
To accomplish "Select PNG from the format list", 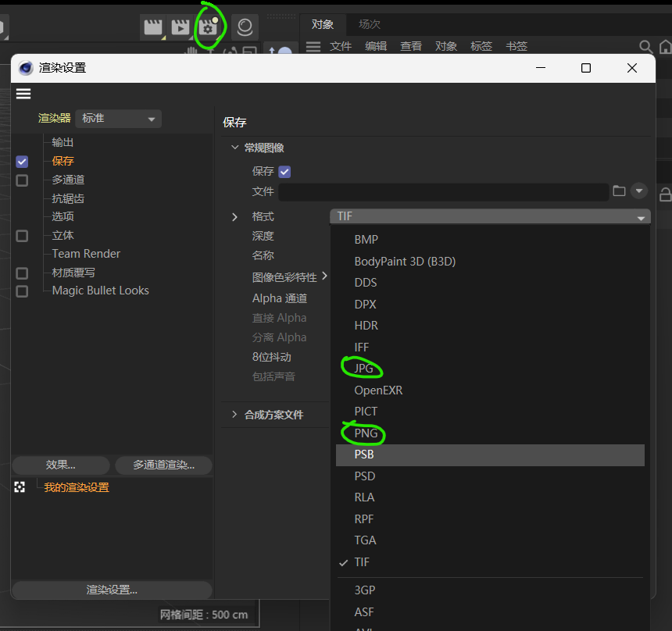I will (366, 433).
